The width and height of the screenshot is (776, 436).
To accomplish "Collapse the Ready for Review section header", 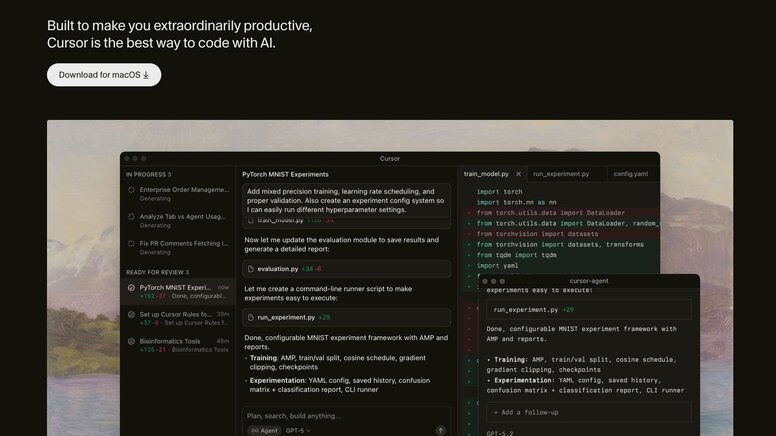I will (x=158, y=272).
